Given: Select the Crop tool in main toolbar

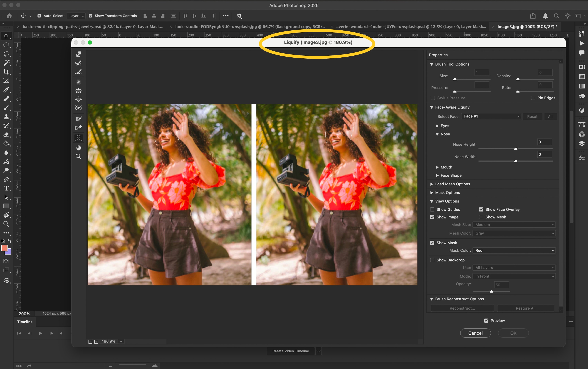Looking at the screenshot, I should [x=6, y=72].
